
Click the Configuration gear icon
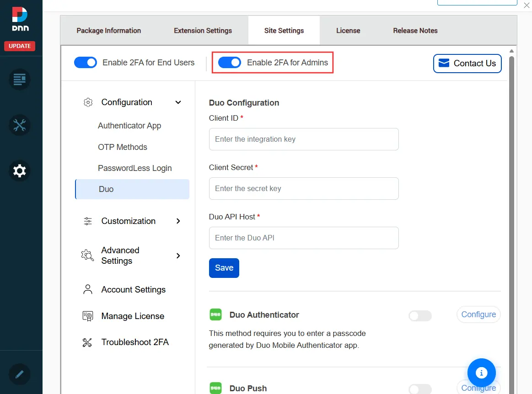88,102
